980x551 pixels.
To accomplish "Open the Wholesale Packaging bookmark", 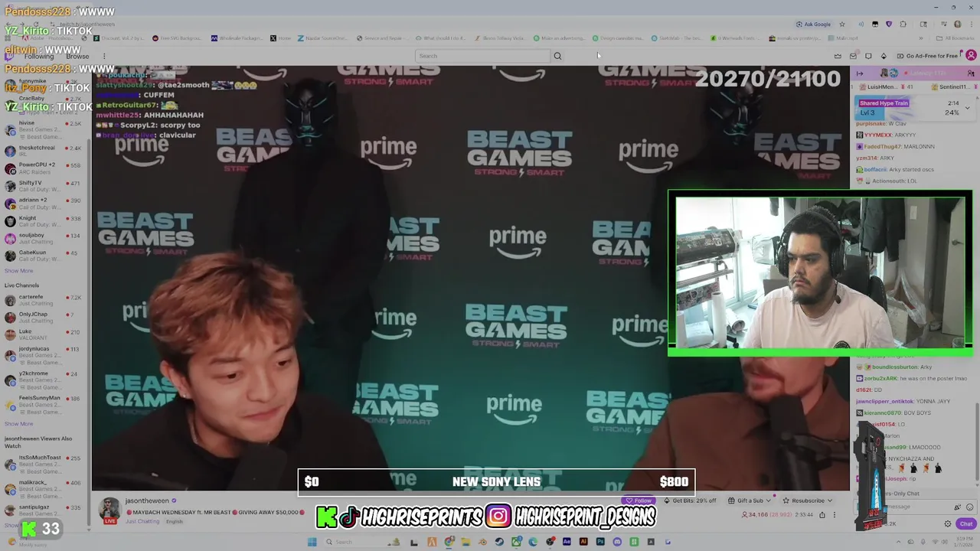I will tap(236, 38).
